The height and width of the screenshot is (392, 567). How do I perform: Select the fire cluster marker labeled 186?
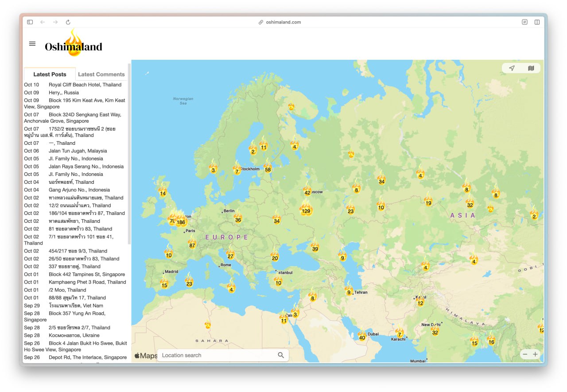click(x=181, y=221)
